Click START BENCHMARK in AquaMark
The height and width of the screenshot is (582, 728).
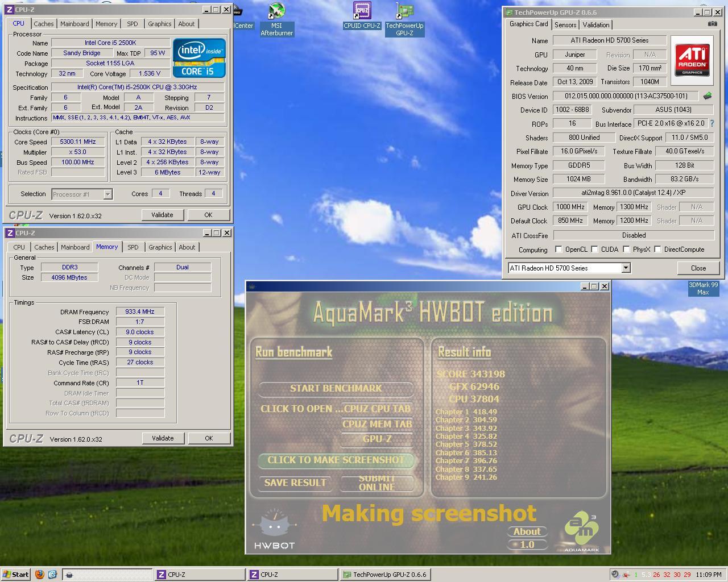pyautogui.click(x=336, y=388)
